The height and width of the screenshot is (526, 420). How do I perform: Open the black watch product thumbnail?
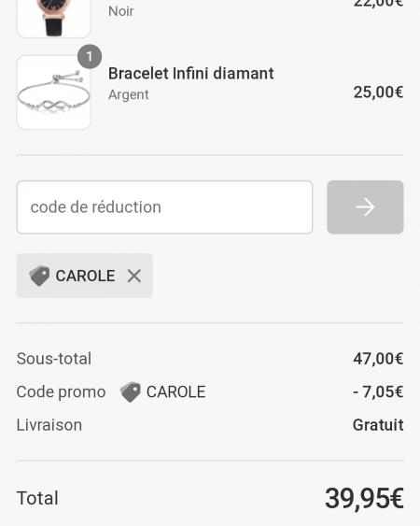pyautogui.click(x=53, y=19)
